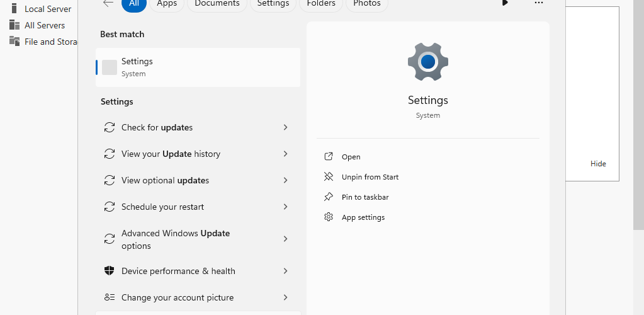Click Hide in the Server Manager window
644x315 pixels.
coord(598,164)
